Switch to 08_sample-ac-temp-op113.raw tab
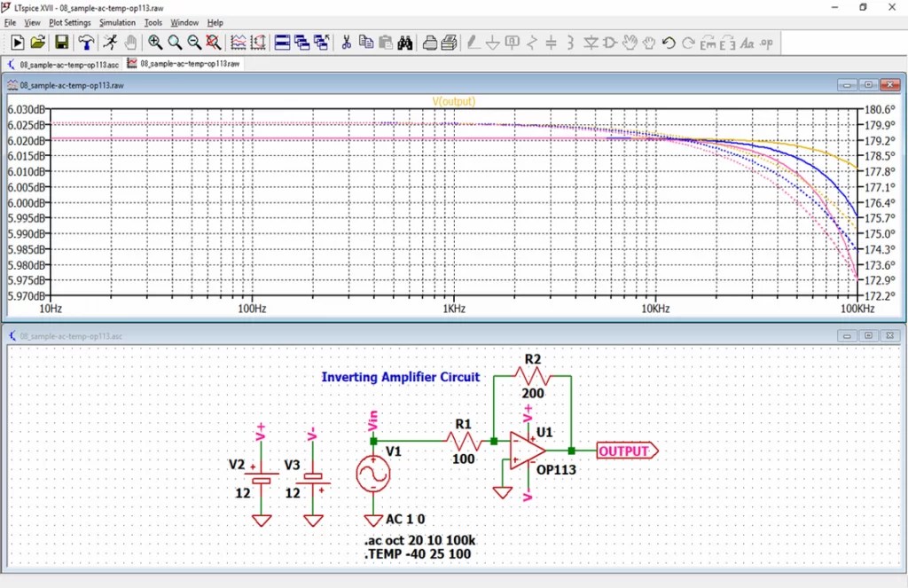This screenshot has width=908, height=588. 184,64
